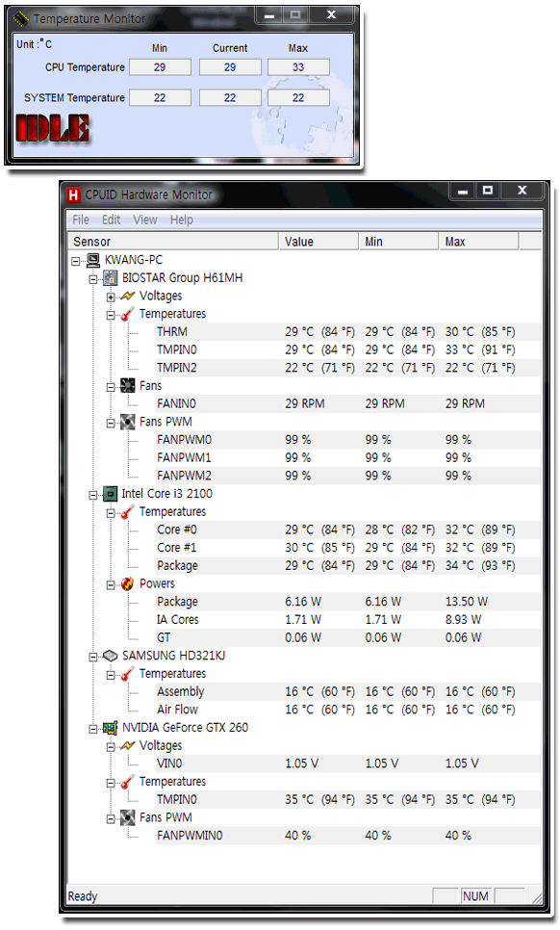The width and height of the screenshot is (560, 930).
Task: Click the Temperature Monitor title bar icon
Action: coord(21,19)
